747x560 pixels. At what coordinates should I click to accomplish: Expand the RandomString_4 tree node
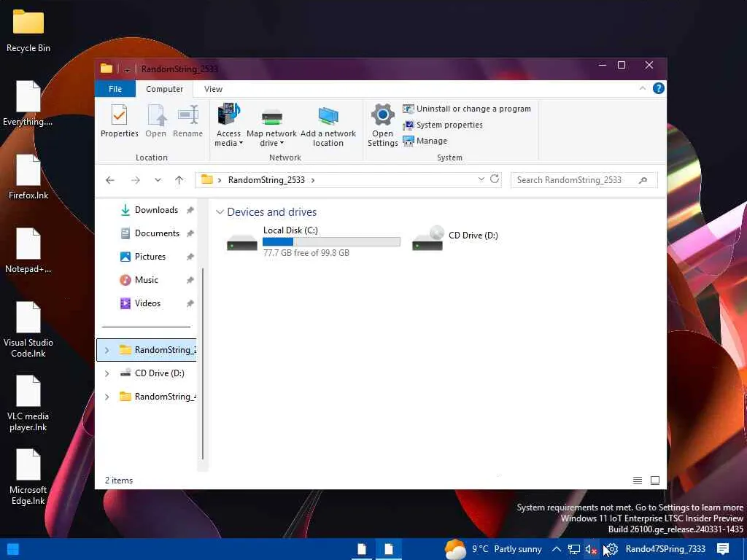pyautogui.click(x=107, y=397)
